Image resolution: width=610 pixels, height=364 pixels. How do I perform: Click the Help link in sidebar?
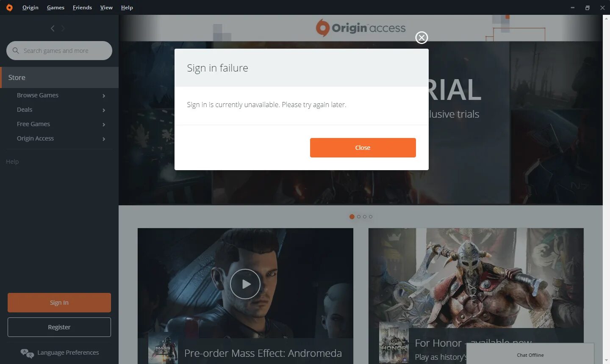point(12,162)
